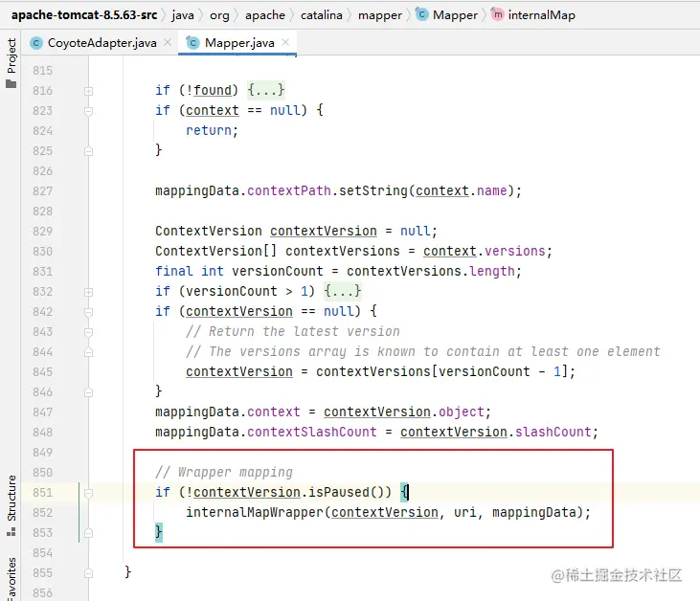Click the 'Wrapper mapping' comment

pyautogui.click(x=224, y=472)
